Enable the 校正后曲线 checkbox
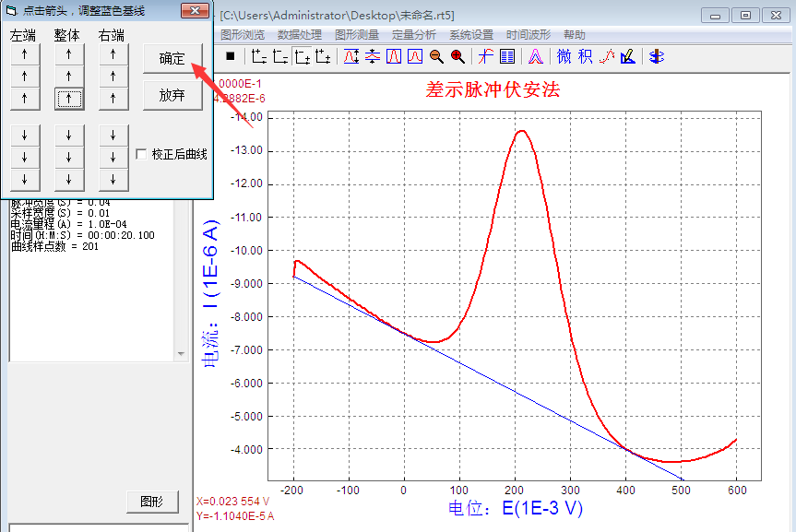This screenshot has width=796, height=532. coord(141,154)
